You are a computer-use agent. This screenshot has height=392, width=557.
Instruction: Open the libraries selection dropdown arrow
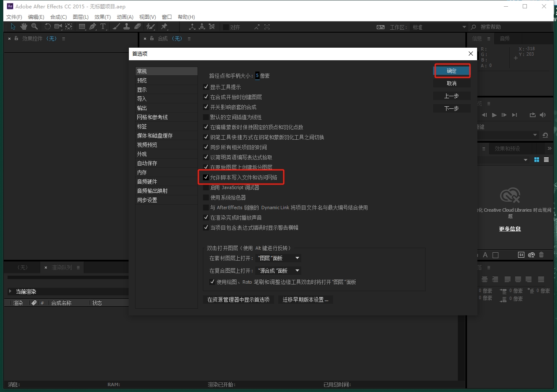coord(526,160)
